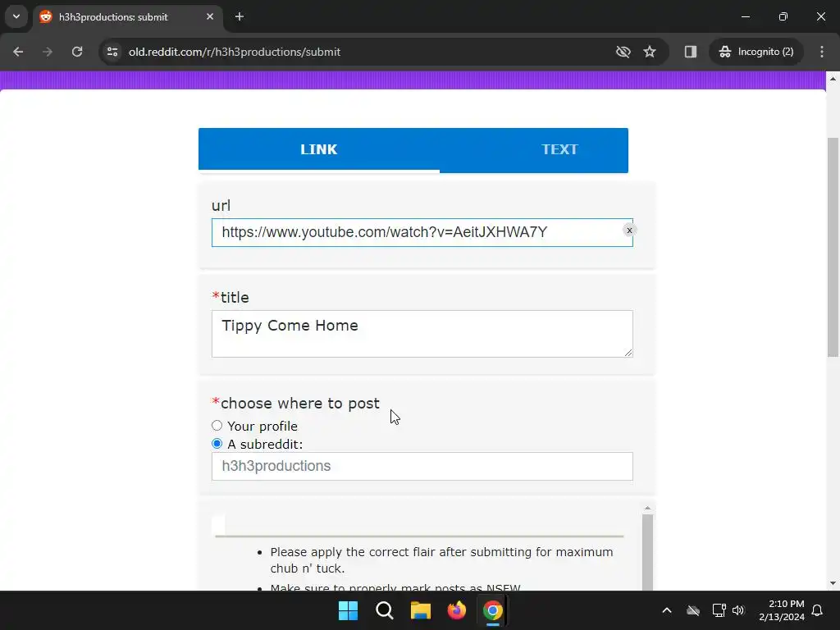The height and width of the screenshot is (630, 840).
Task: Click the network display tray icon
Action: pos(719,610)
